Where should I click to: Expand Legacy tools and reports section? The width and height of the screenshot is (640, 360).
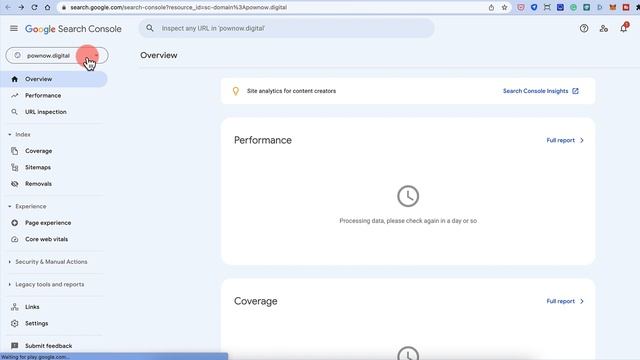click(x=46, y=284)
